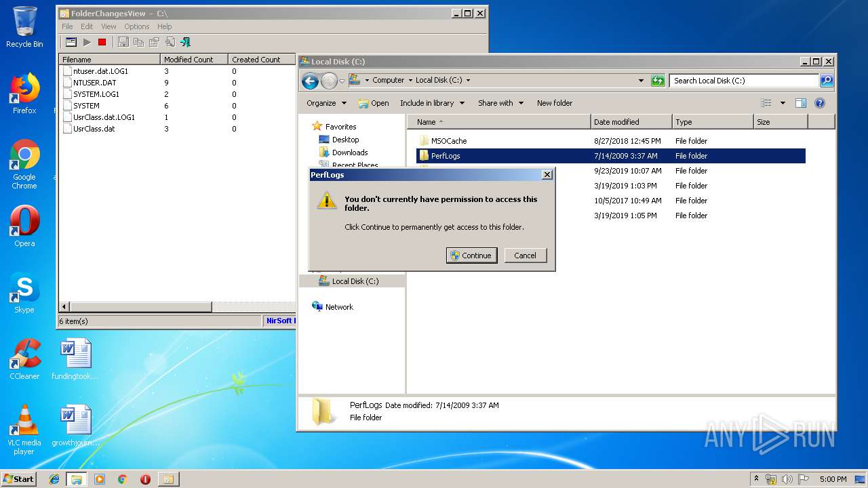Click Cancel in the PerfLogs dialog

(x=525, y=256)
